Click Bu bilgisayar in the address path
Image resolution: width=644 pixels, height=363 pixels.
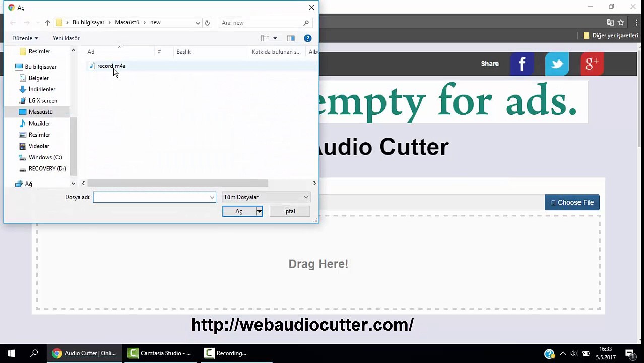coord(88,23)
